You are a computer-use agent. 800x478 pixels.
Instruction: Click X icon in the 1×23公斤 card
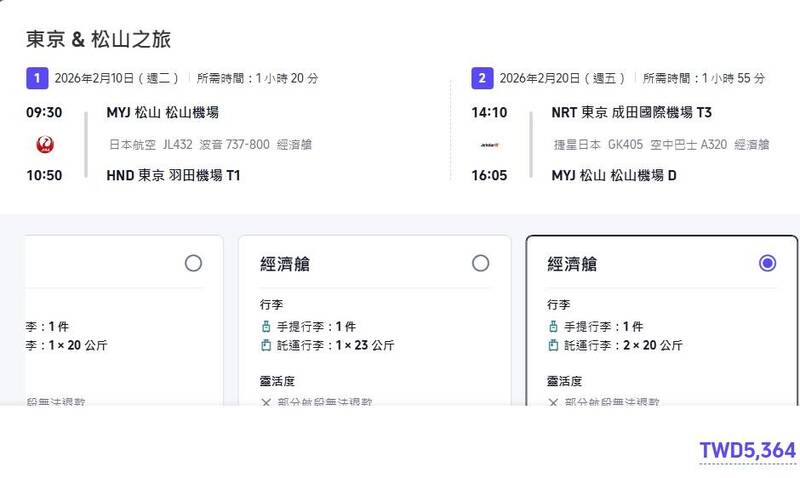pyautogui.click(x=266, y=402)
